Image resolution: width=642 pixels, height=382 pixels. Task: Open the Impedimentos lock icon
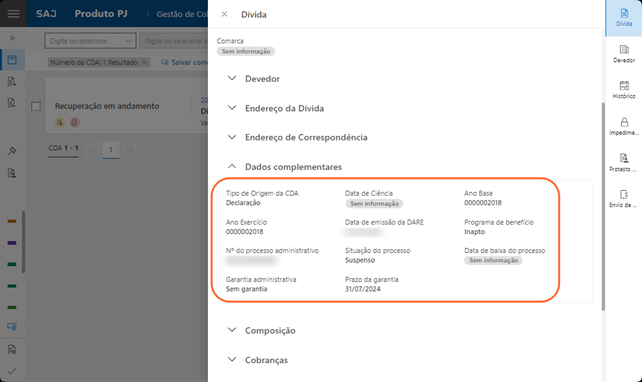[624, 126]
